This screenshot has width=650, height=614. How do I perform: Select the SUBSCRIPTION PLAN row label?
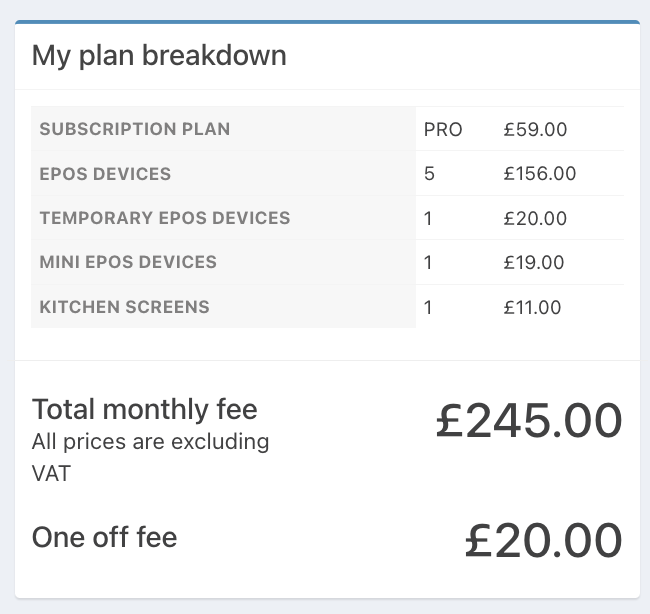(x=135, y=129)
